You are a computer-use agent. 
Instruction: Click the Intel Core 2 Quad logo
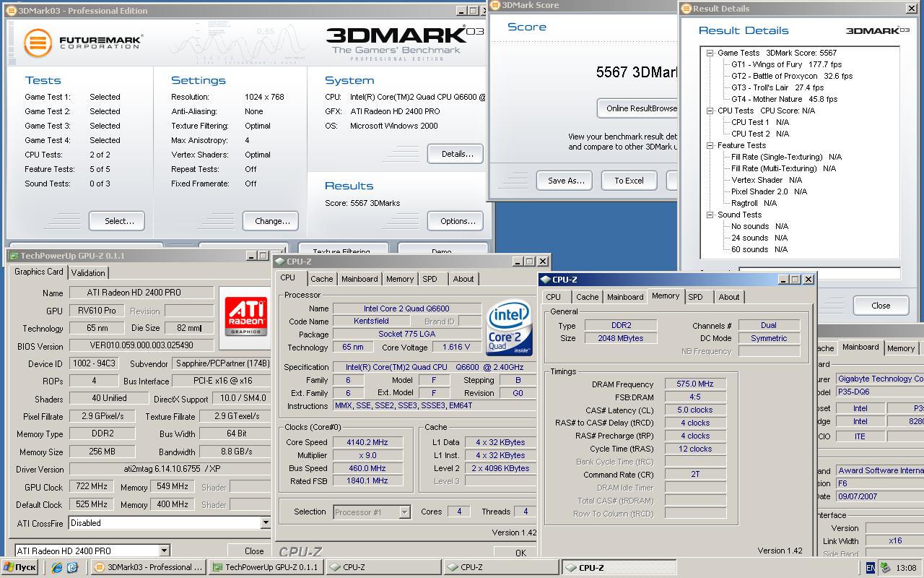point(510,329)
